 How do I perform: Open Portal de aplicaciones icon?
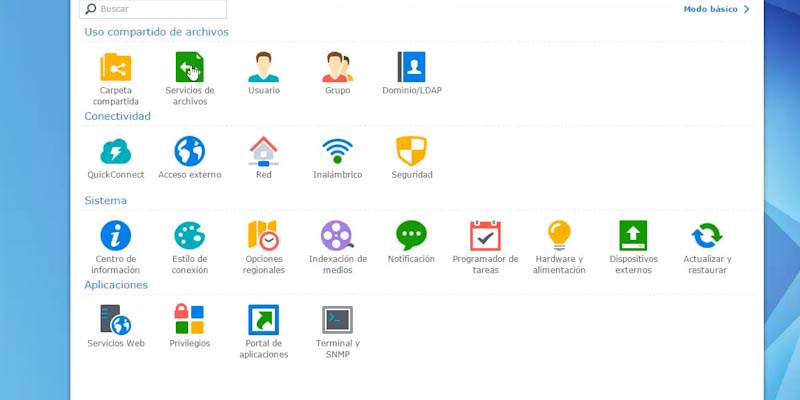click(x=264, y=319)
